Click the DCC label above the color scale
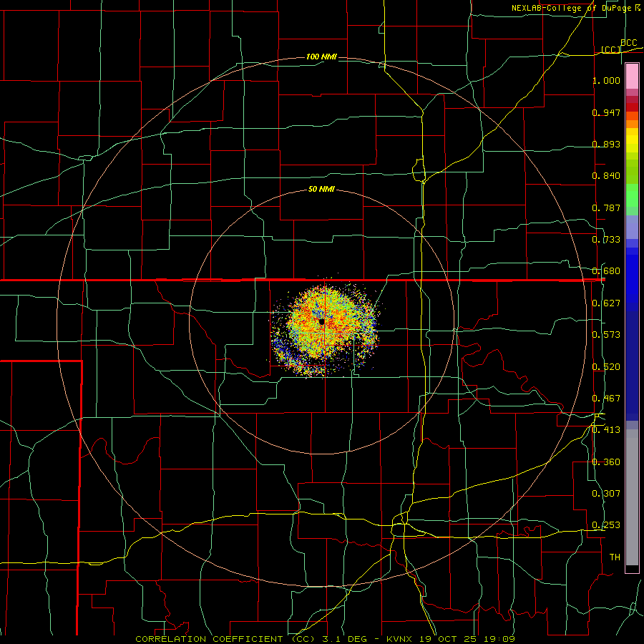The image size is (644, 644). [629, 43]
